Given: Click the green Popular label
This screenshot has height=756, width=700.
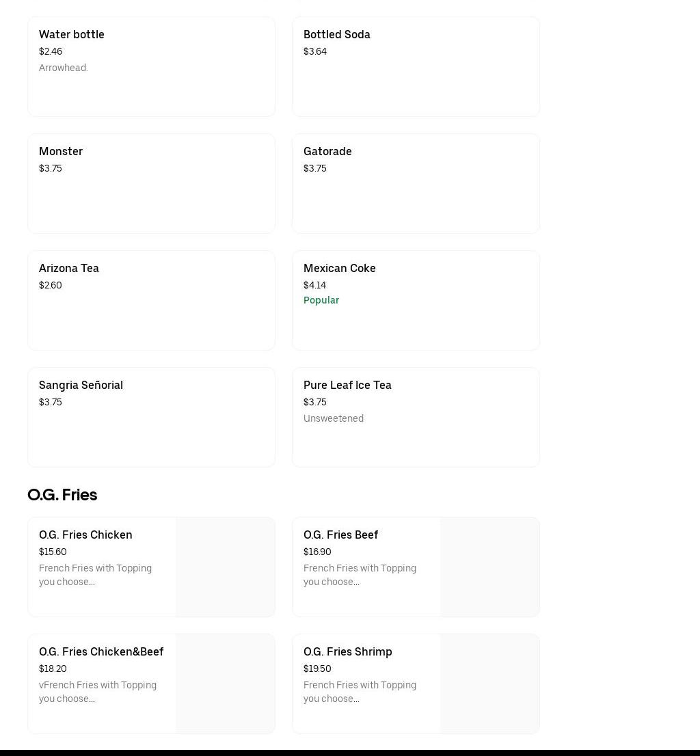Looking at the screenshot, I should pyautogui.click(x=321, y=300).
